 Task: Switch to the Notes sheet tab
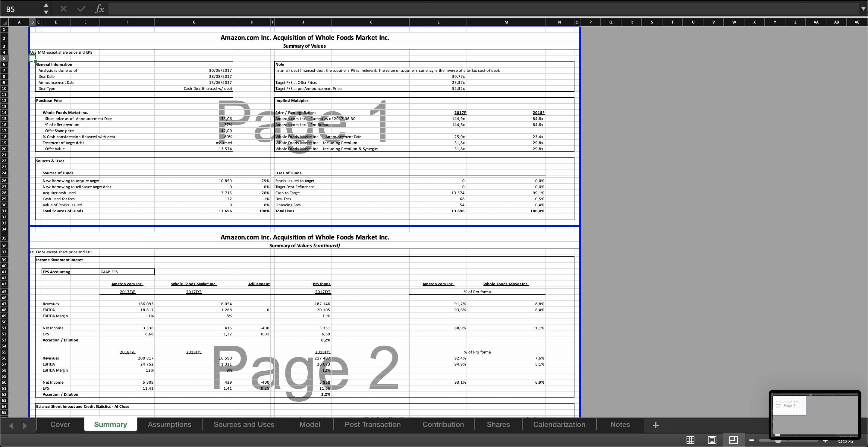point(620,424)
